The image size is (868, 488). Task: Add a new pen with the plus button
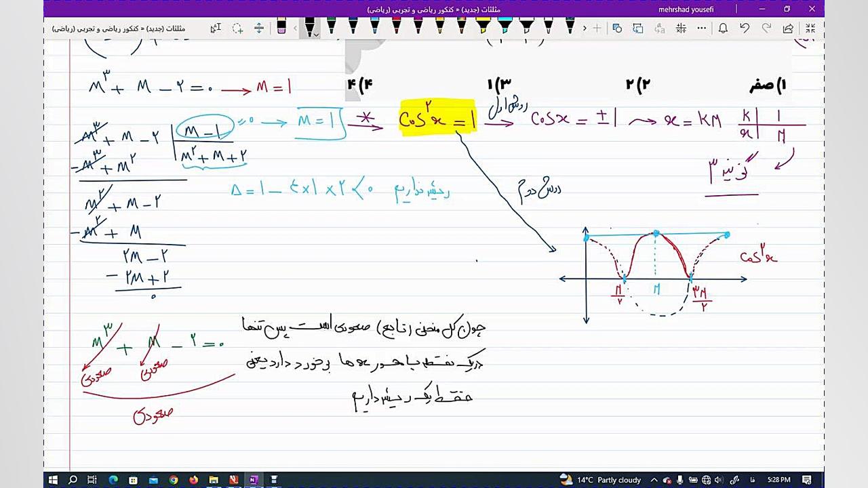tap(597, 28)
